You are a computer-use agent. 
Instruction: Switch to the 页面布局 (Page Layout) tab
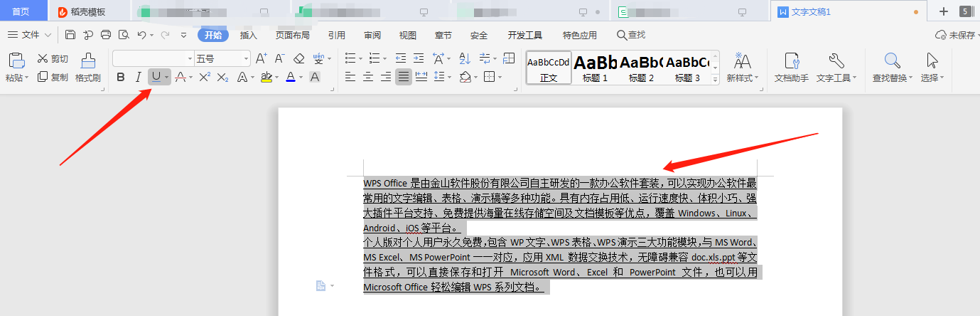point(293,35)
